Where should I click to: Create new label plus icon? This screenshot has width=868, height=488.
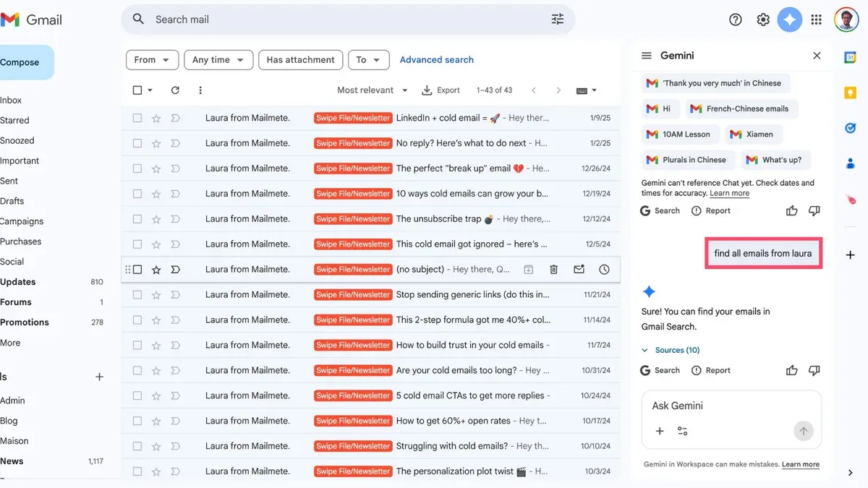click(100, 377)
